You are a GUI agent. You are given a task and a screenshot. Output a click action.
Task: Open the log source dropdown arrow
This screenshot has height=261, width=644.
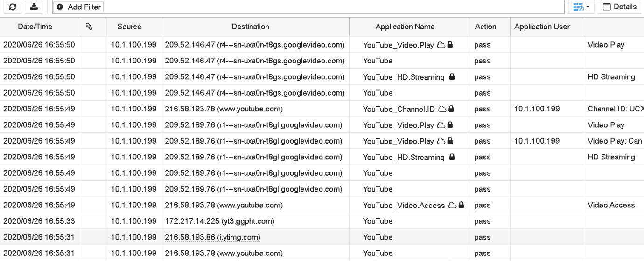[x=588, y=7]
